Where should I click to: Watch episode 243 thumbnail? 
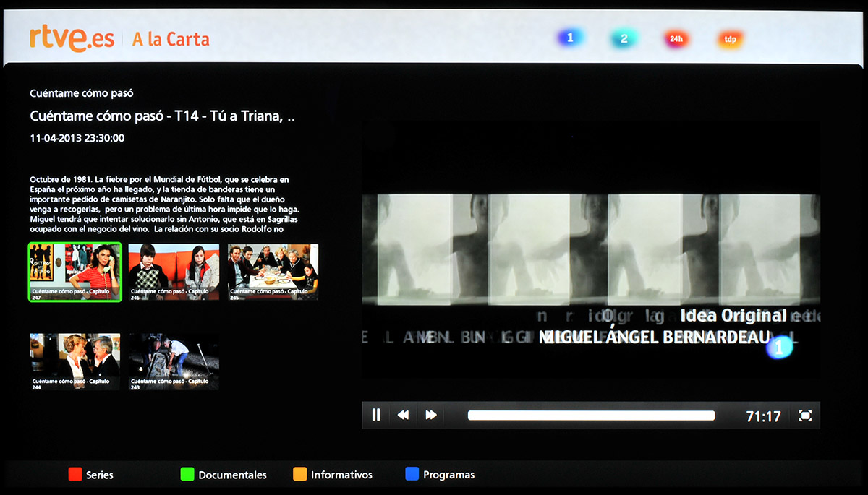(174, 361)
